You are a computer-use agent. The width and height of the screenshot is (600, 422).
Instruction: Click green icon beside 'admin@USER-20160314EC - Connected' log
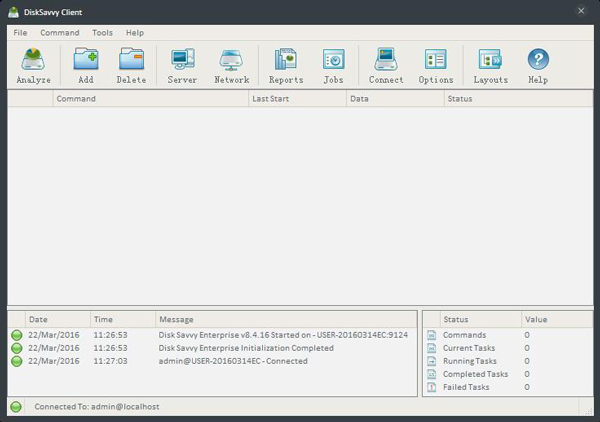pyautogui.click(x=16, y=361)
